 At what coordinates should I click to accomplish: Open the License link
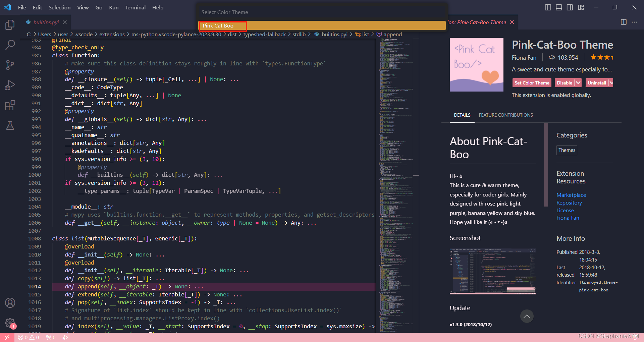pos(565,210)
